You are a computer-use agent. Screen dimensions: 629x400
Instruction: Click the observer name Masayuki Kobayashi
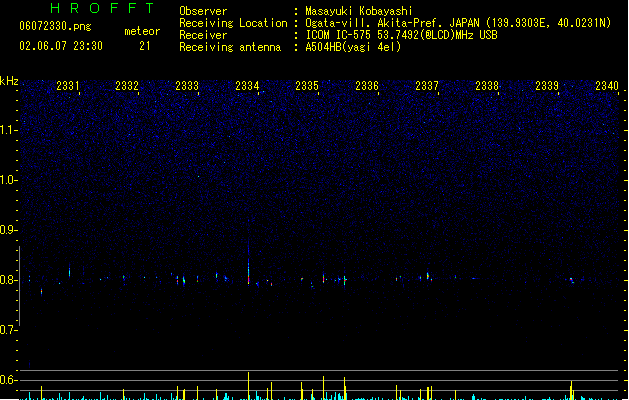[359, 11]
